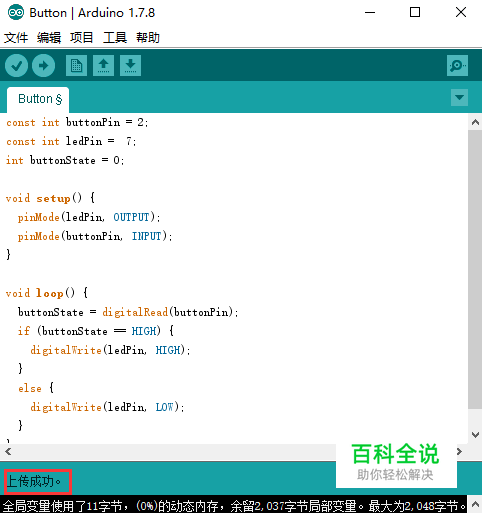Create a new sketch file
The image size is (482, 513).
click(x=76, y=66)
